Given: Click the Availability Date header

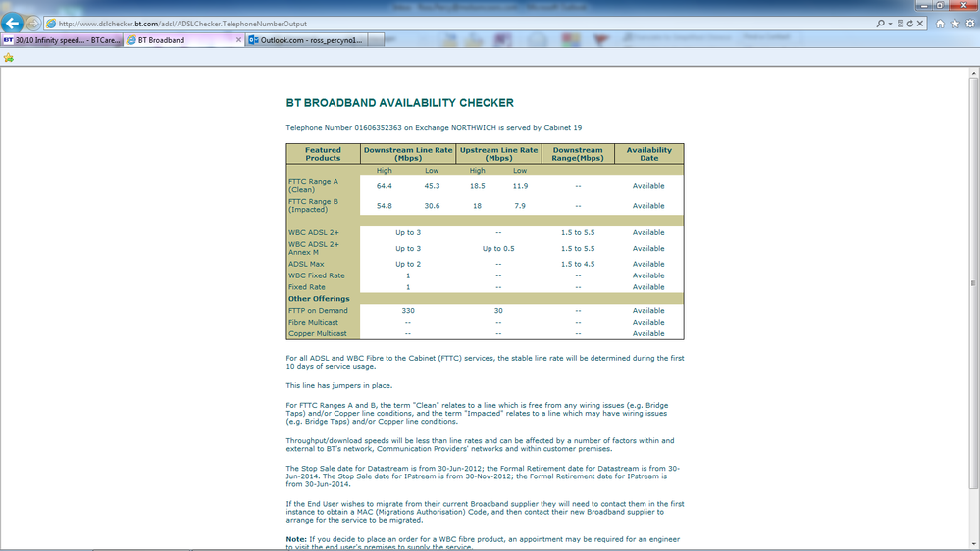Looking at the screenshot, I should coord(648,154).
